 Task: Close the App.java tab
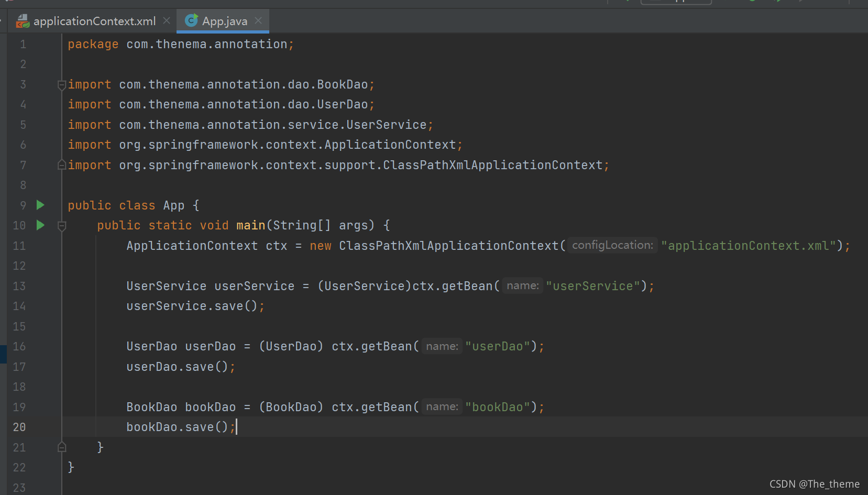[x=258, y=20]
